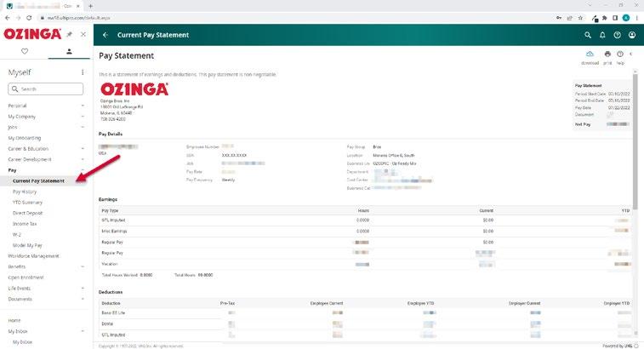Open search from the teal header

[588, 35]
